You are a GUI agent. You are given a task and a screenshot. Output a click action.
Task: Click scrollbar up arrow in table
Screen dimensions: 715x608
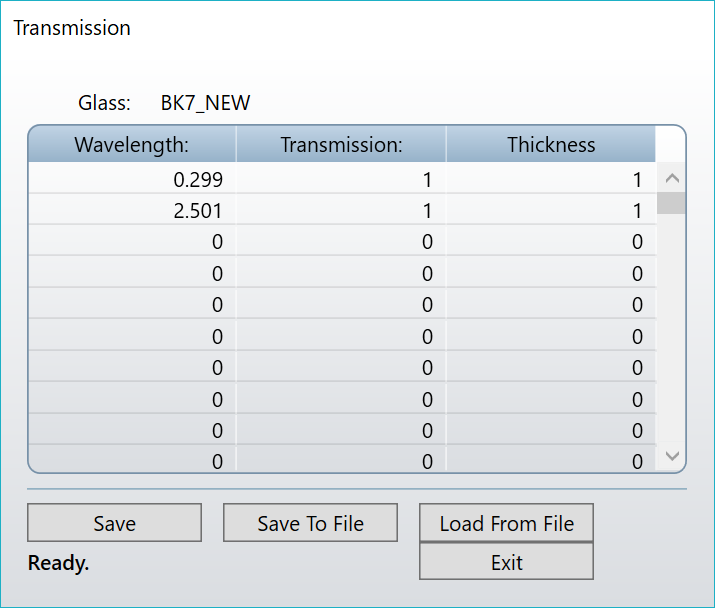(672, 178)
